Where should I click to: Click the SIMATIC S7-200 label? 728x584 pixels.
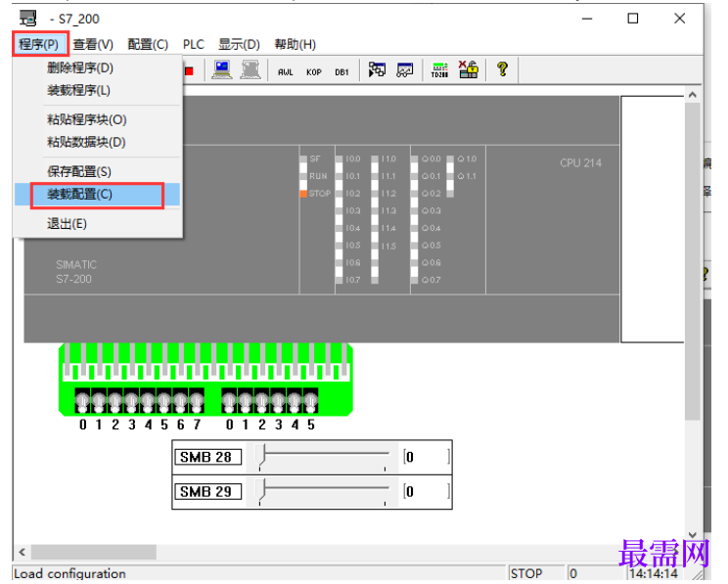click(x=76, y=272)
